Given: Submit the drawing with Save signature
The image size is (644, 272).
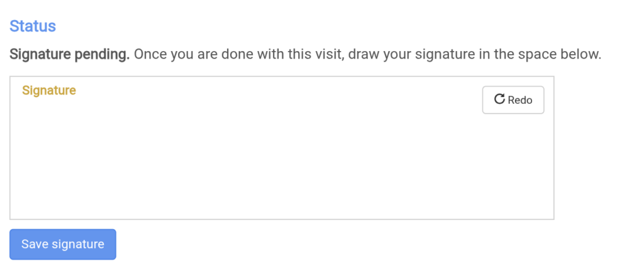Looking at the screenshot, I should coord(63,244).
